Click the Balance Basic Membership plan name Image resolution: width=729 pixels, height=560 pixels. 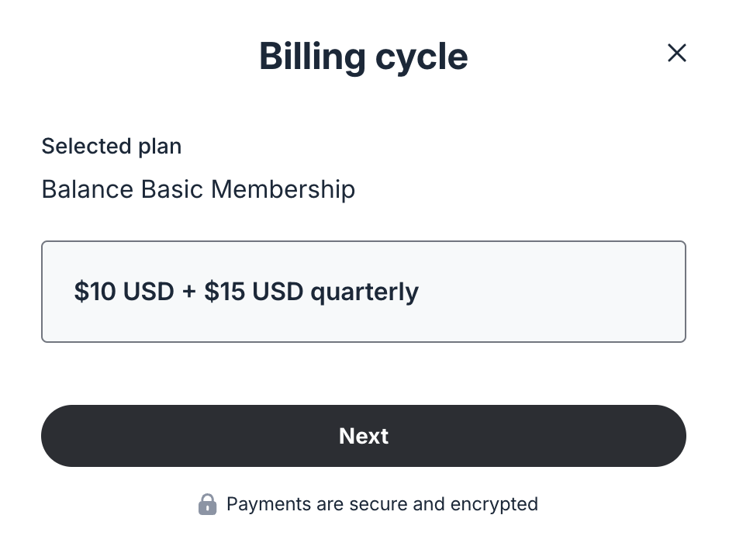click(x=198, y=189)
